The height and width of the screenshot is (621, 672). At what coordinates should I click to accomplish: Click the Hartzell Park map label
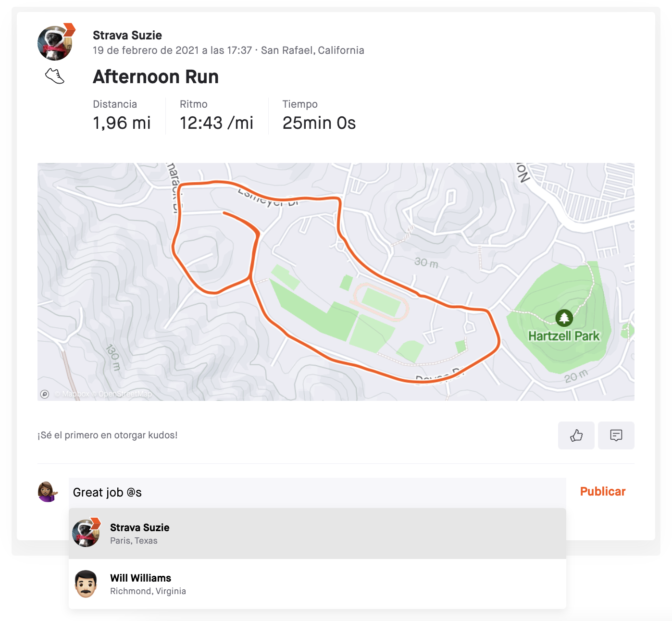click(x=564, y=336)
